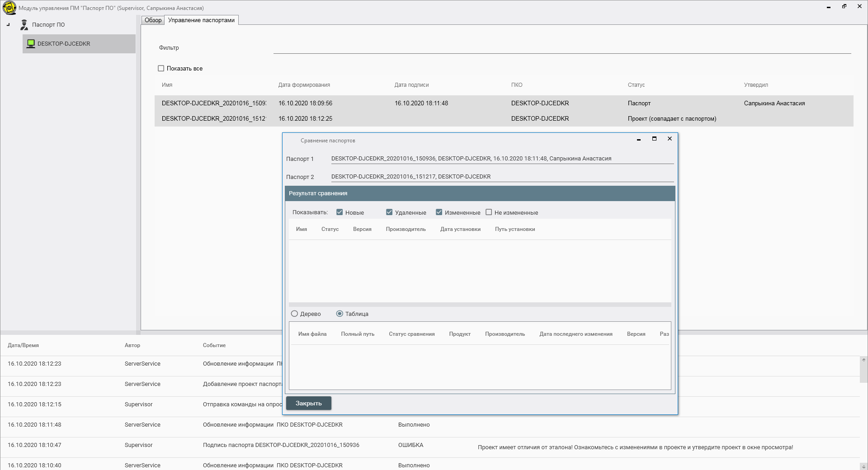Uncheck the Новые filter checkbox
This screenshot has height=470, width=868.
coord(340,212)
